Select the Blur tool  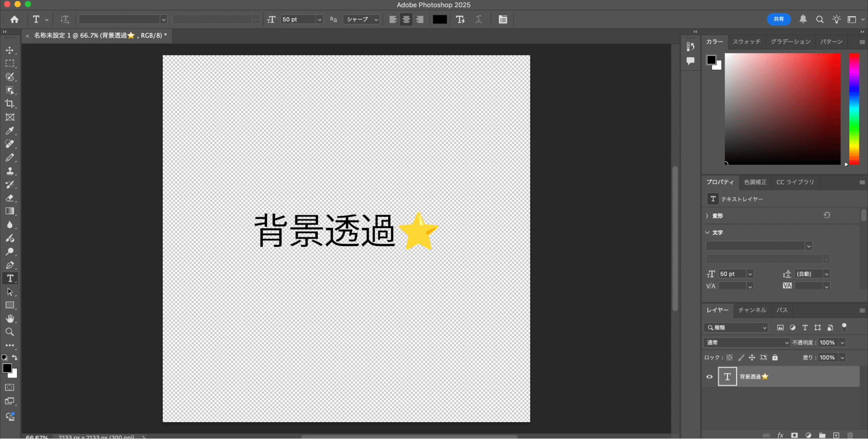click(x=10, y=225)
